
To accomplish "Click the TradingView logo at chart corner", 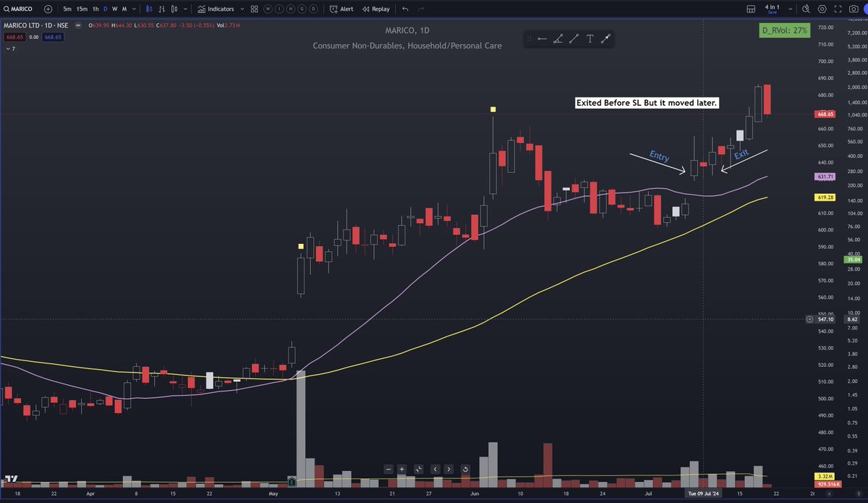I will click(12, 478).
